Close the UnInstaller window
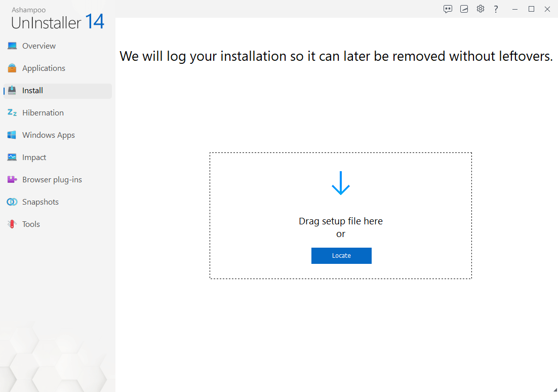 547,9
